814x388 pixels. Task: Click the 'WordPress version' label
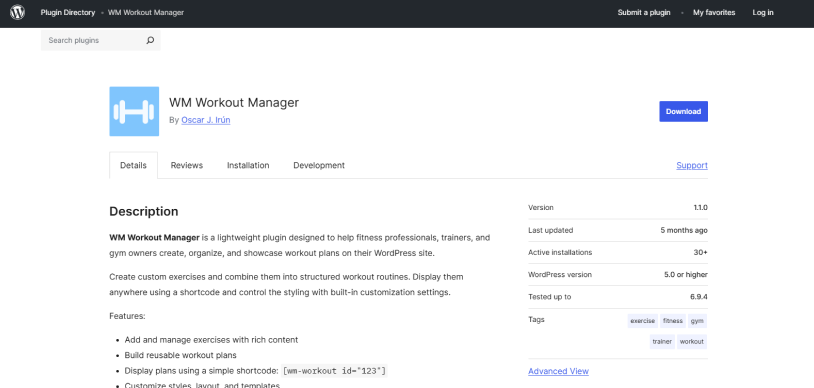(560, 275)
